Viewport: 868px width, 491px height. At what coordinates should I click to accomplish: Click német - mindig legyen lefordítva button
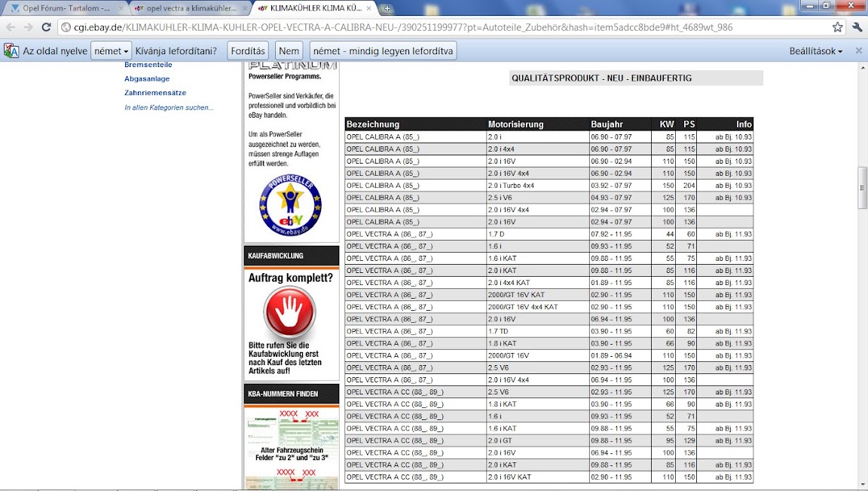click(x=383, y=51)
